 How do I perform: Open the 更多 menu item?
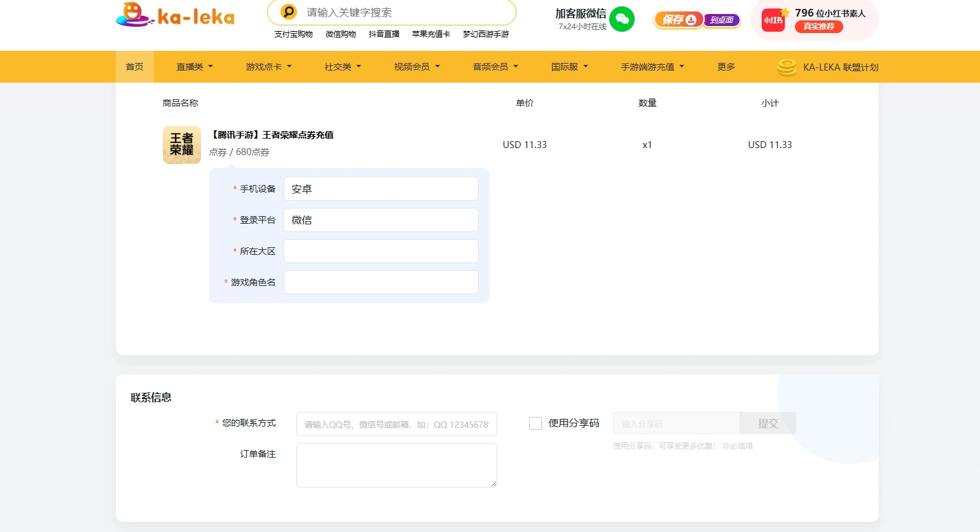tap(724, 66)
